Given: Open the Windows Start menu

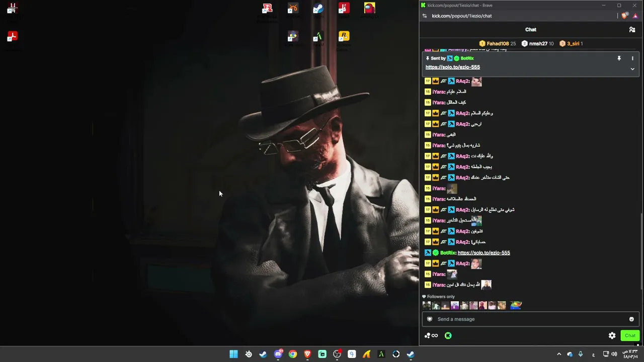Looking at the screenshot, I should click(x=233, y=354).
